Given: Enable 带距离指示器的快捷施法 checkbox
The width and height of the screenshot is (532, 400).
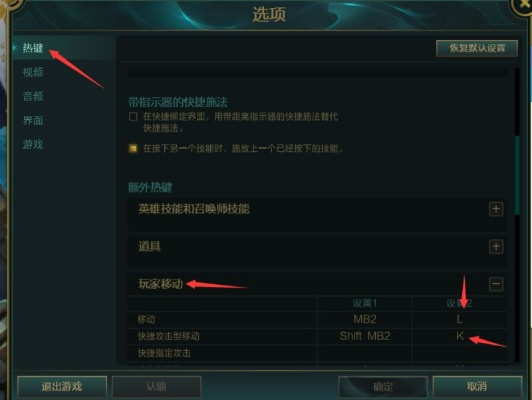Looking at the screenshot, I should (x=133, y=117).
